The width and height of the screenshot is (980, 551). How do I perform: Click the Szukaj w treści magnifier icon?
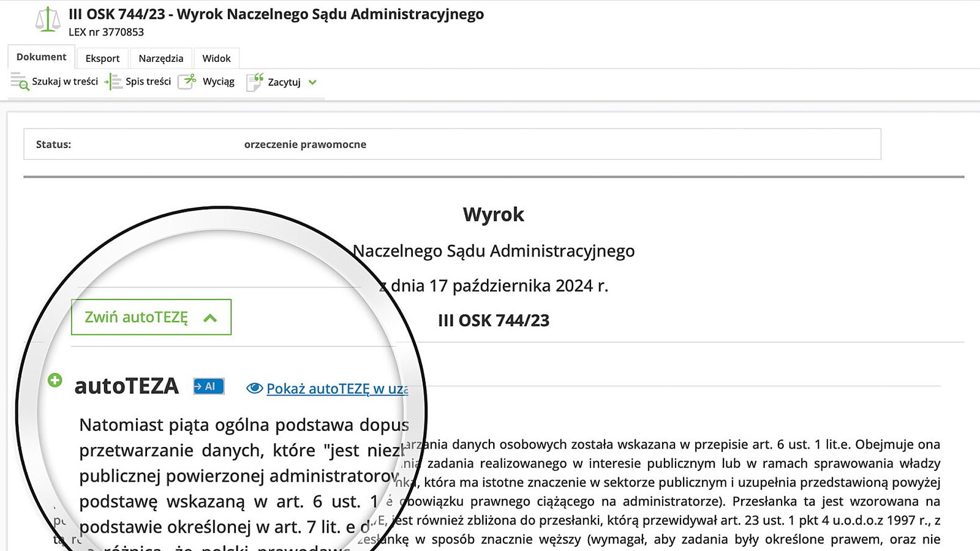pyautogui.click(x=20, y=81)
